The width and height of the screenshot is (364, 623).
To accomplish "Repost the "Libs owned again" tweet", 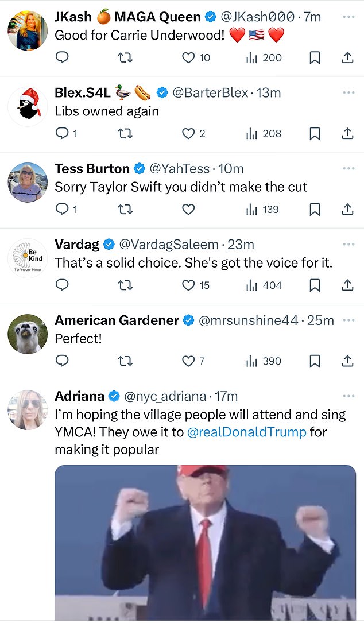I will coord(126,133).
